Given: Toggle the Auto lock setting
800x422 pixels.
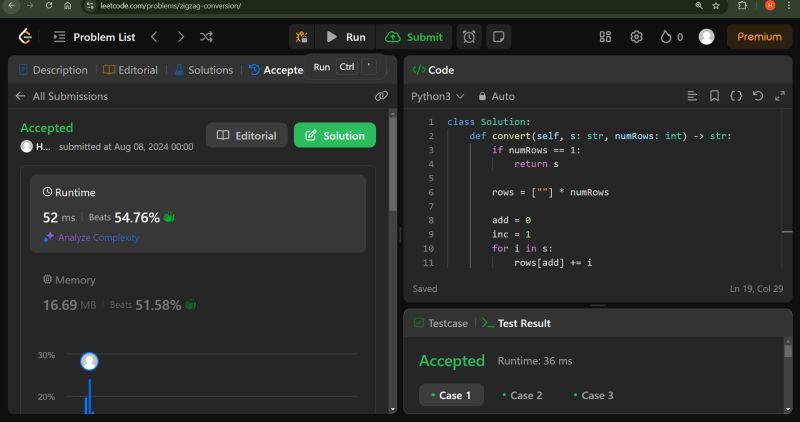Looking at the screenshot, I should point(496,96).
